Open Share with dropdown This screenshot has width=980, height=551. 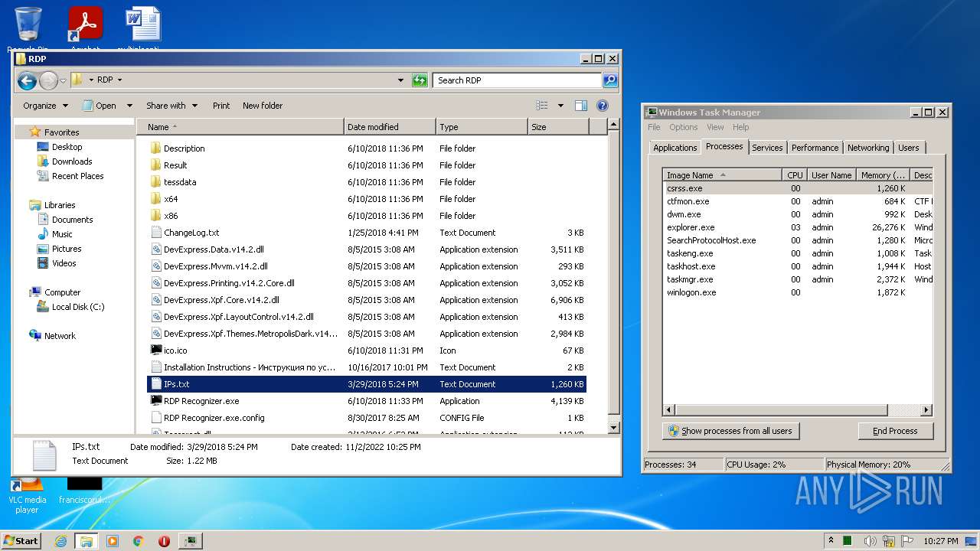click(171, 106)
